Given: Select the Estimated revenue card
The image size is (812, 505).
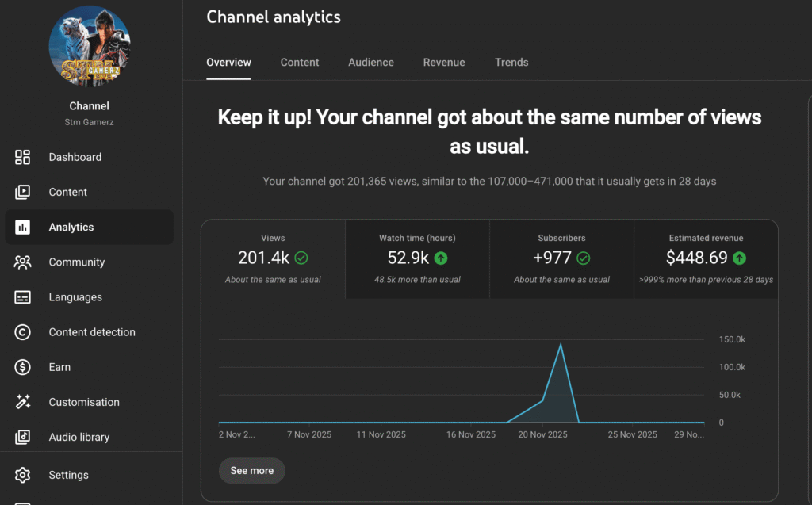Looking at the screenshot, I should pos(706,258).
